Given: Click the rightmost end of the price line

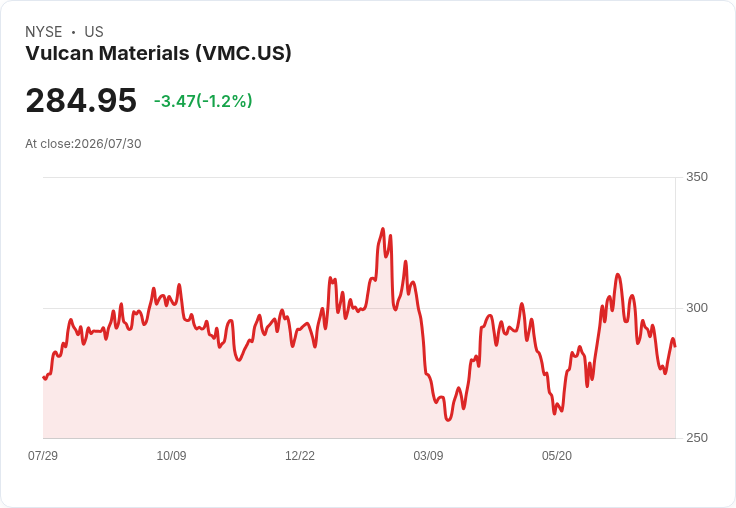Looking at the screenshot, I should coord(675,346).
